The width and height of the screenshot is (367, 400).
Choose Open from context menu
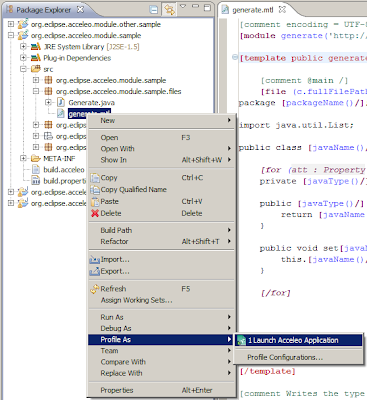161,137
